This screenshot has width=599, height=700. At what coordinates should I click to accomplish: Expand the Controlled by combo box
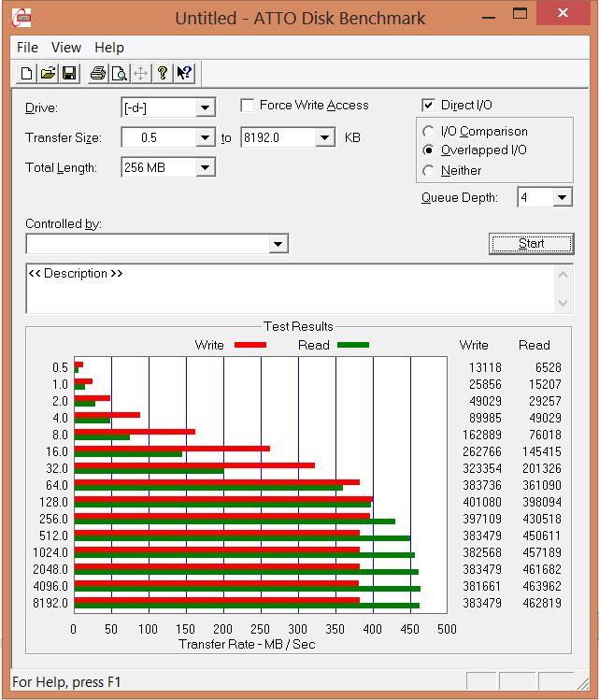point(278,245)
